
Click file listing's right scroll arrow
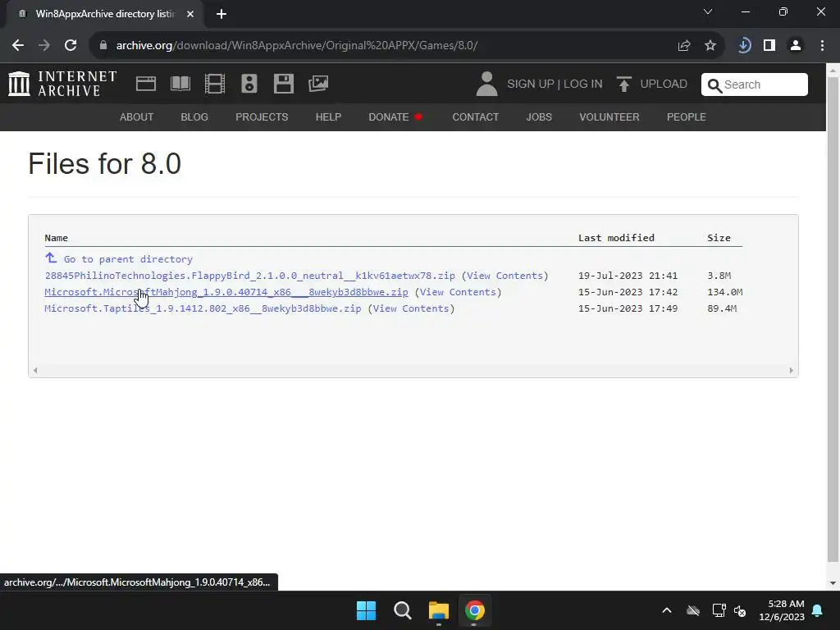coord(792,370)
